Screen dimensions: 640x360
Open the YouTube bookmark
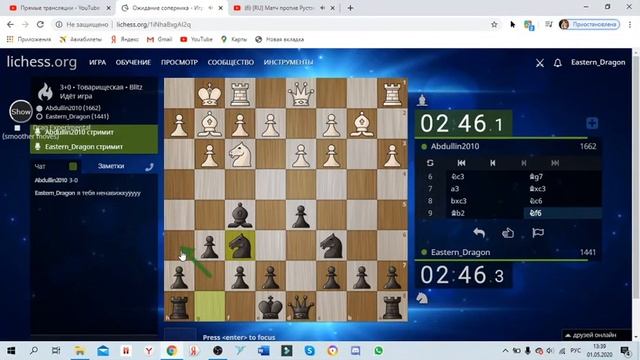pos(196,39)
